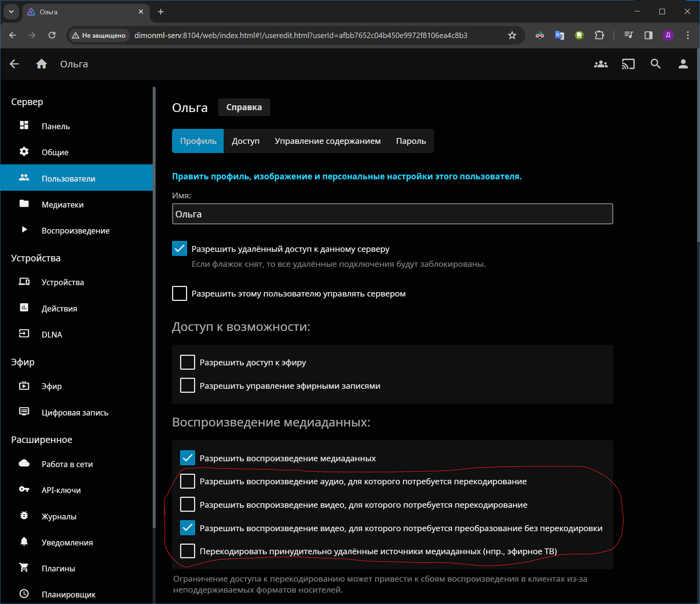Image resolution: width=700 pixels, height=604 pixels.
Task: Enable allowing this user to manage server
Action: (x=179, y=294)
